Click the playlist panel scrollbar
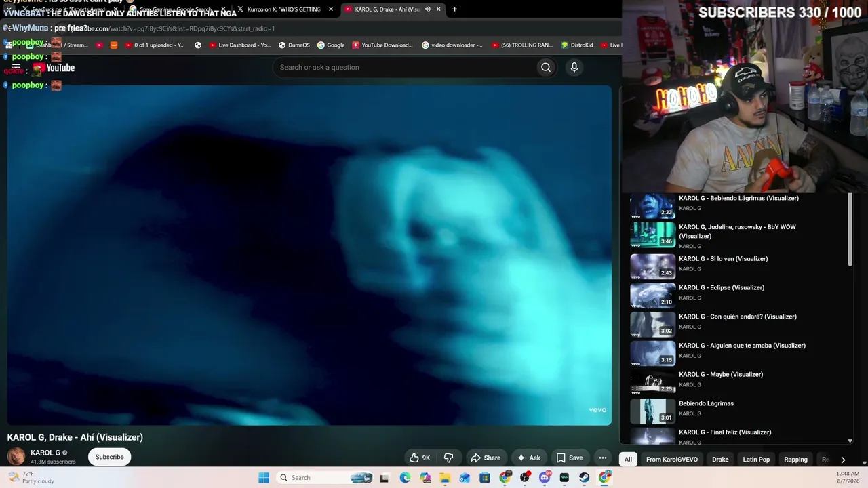The image size is (868, 488). point(850,230)
